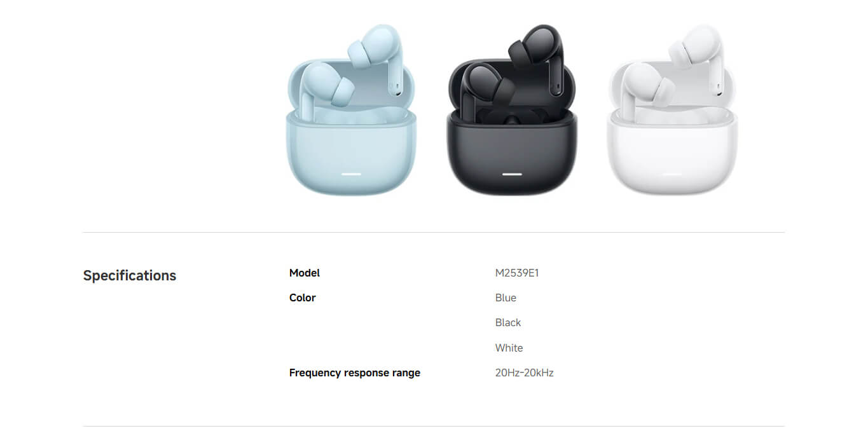Click the black earbuds product image

pyautogui.click(x=512, y=109)
